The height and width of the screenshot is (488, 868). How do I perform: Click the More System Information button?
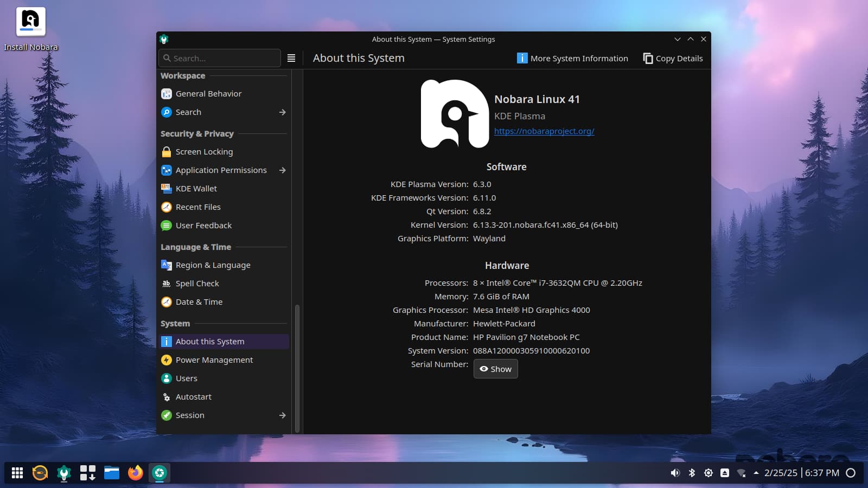[573, 58]
